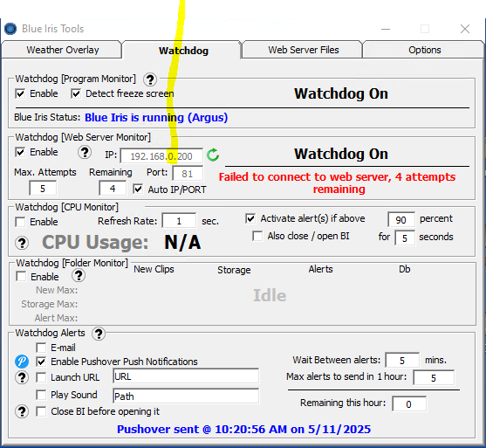Click the Refresh Rate seconds field
Viewport: 486px width, 448px height.
179,221
